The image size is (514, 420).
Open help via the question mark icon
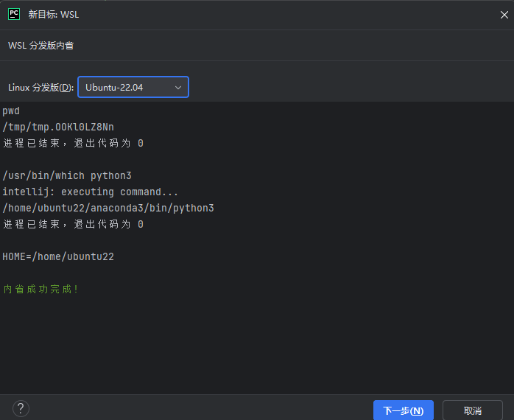(x=21, y=408)
